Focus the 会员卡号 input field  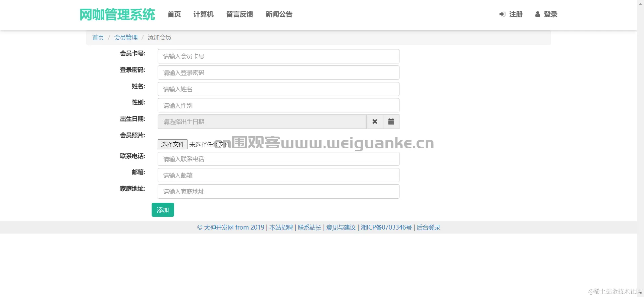(x=278, y=56)
